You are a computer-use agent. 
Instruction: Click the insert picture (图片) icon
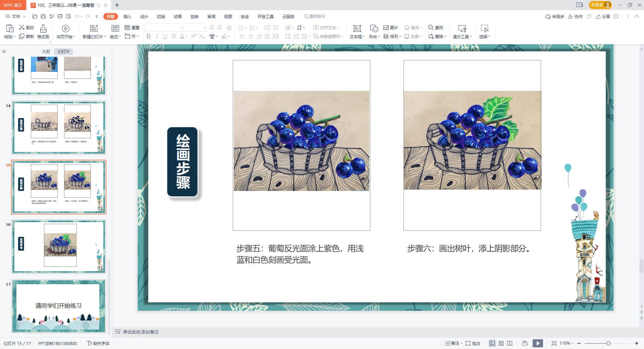click(391, 28)
